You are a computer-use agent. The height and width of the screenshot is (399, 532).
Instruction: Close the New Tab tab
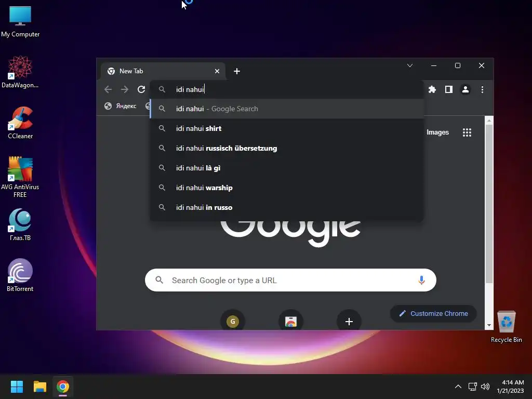point(217,71)
